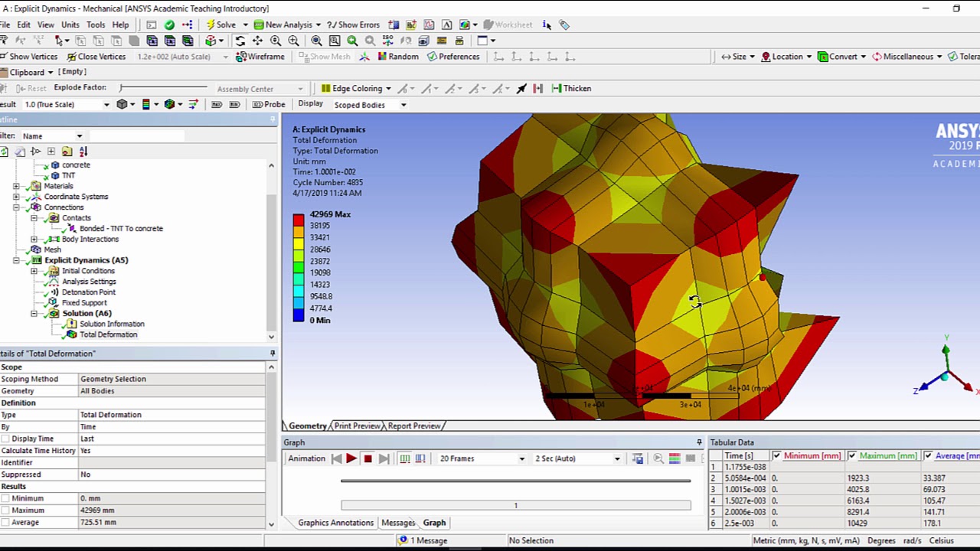980x551 pixels.
Task: Switch to the Print Preview tab
Action: point(357,425)
